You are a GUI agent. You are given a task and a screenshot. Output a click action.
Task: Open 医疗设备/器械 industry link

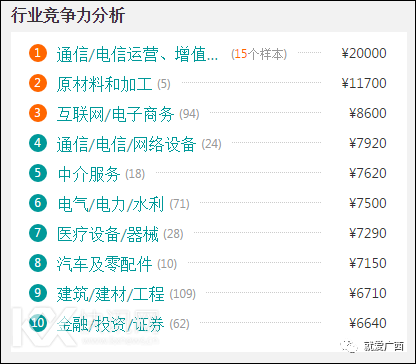click(x=108, y=234)
